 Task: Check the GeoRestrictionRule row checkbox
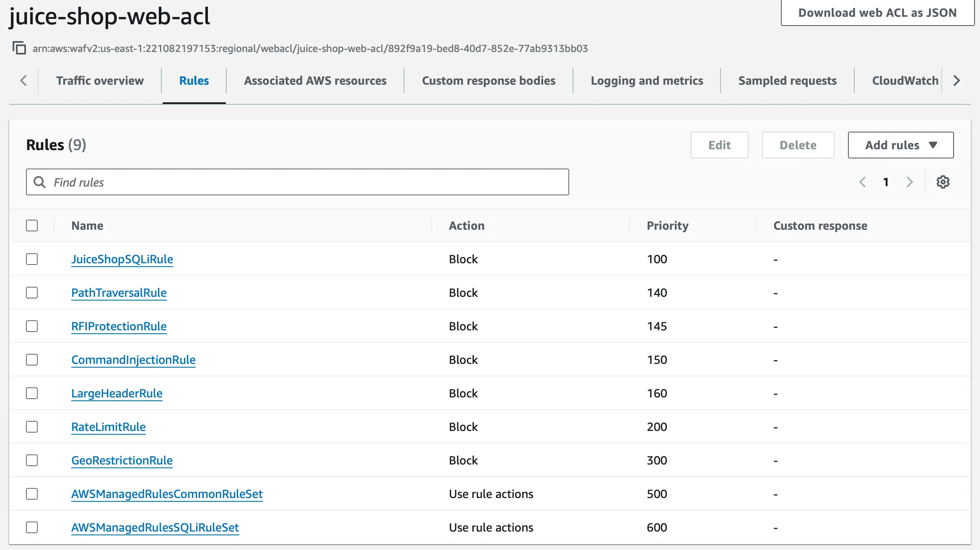(32, 460)
